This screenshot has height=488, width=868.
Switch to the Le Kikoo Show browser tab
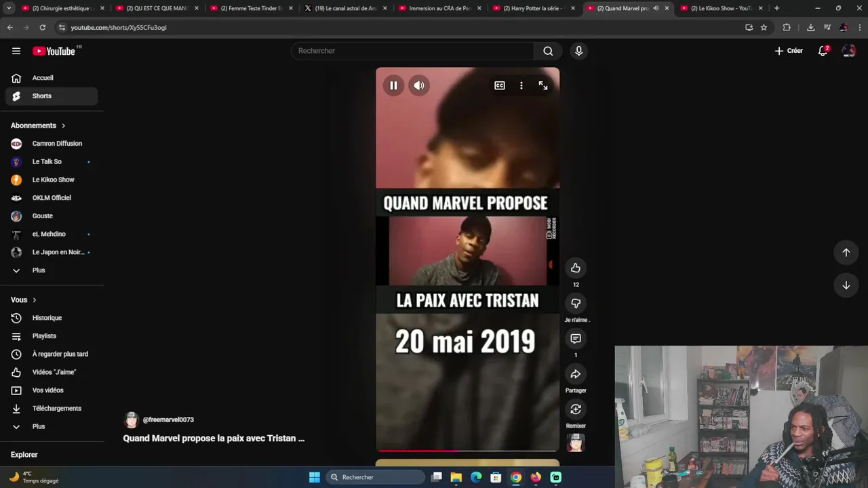720,8
